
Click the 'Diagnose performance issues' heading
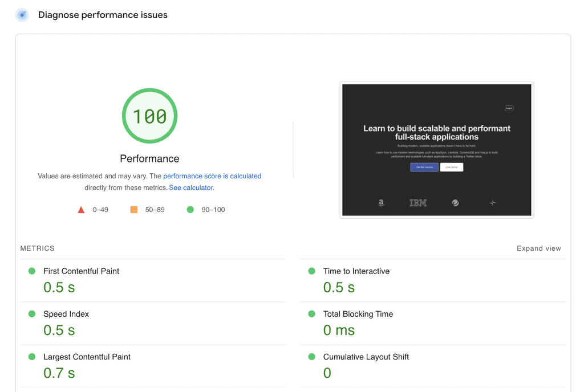pos(103,15)
